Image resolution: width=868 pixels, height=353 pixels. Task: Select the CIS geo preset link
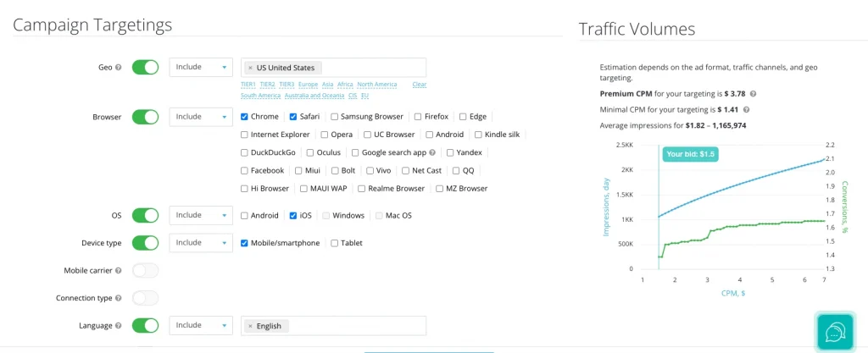click(x=353, y=96)
